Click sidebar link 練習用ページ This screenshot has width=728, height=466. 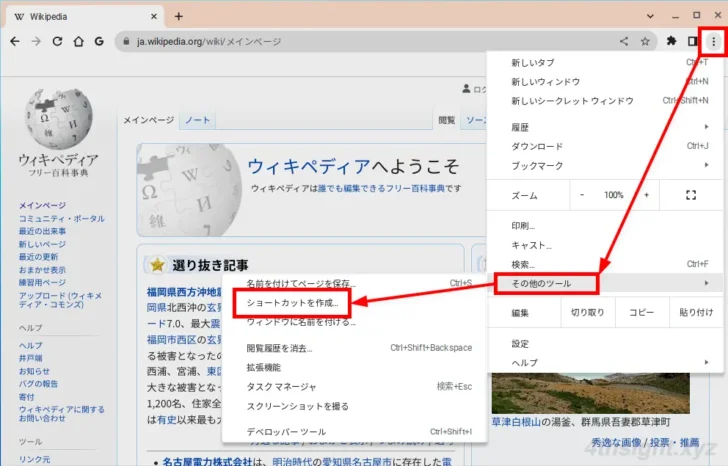pyautogui.click(x=42, y=283)
